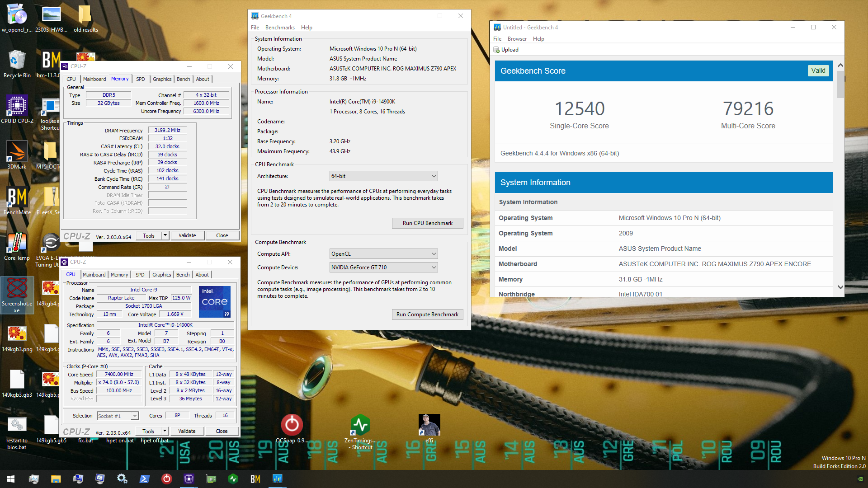Open CPUID CPU-Z desktop shortcut
The image size is (868, 488).
pyautogui.click(x=17, y=109)
